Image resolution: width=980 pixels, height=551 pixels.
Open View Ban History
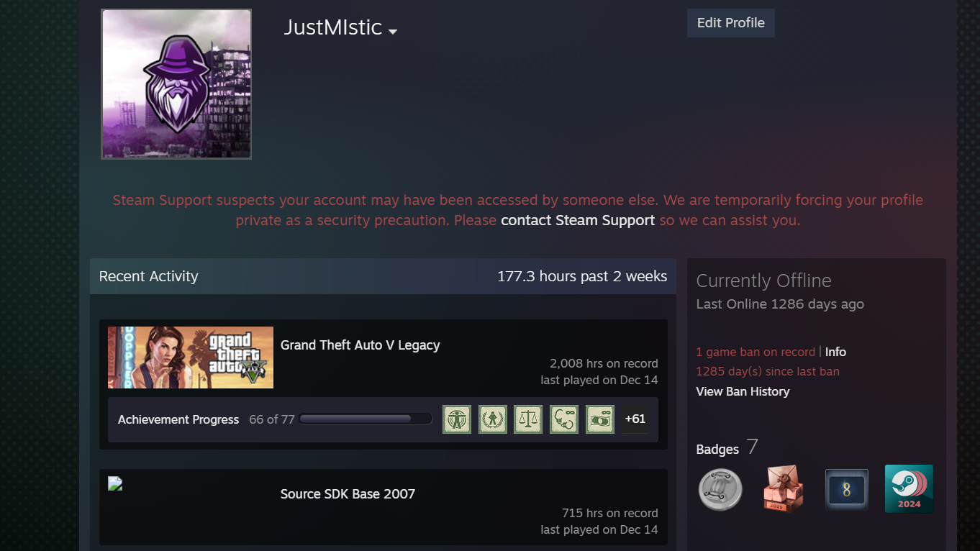click(x=743, y=391)
